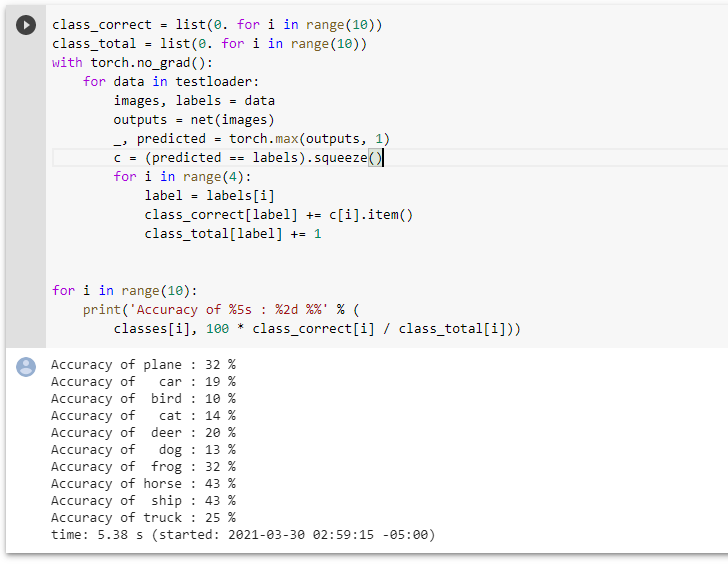Click 'label = labels[i]' line
The height and width of the screenshot is (564, 728).
point(209,196)
